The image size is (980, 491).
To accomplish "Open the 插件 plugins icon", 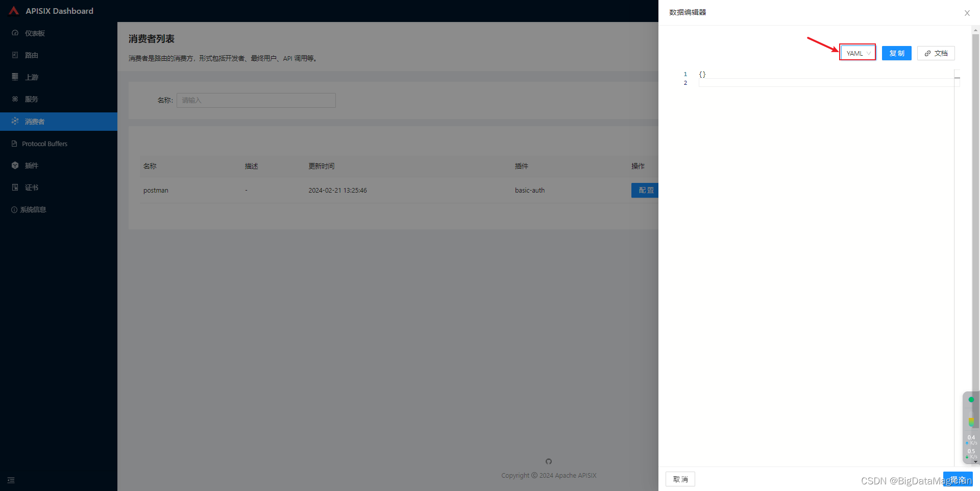I will 14,165.
